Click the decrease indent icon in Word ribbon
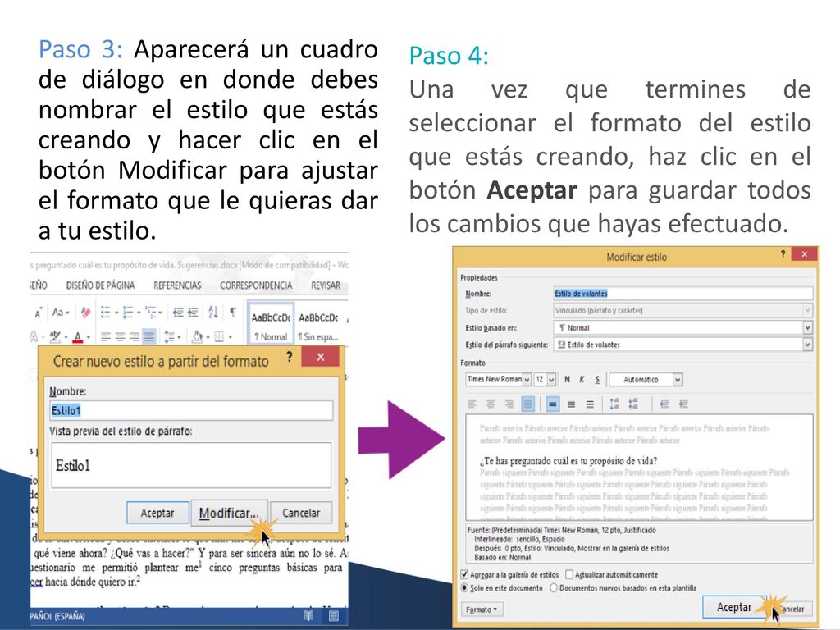Screen dimensions: 840x630 pos(178,312)
